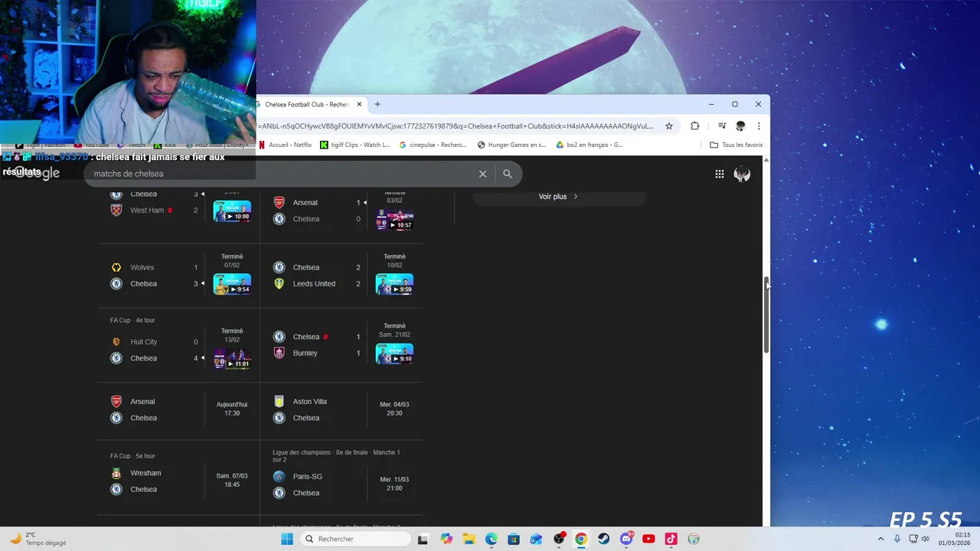Open Copilot from the taskbar

[446, 539]
